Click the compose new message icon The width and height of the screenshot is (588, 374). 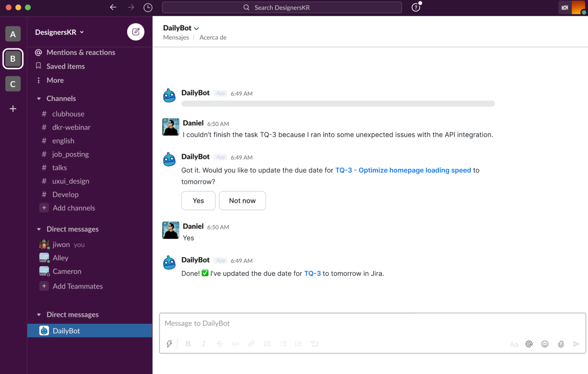coord(135,32)
